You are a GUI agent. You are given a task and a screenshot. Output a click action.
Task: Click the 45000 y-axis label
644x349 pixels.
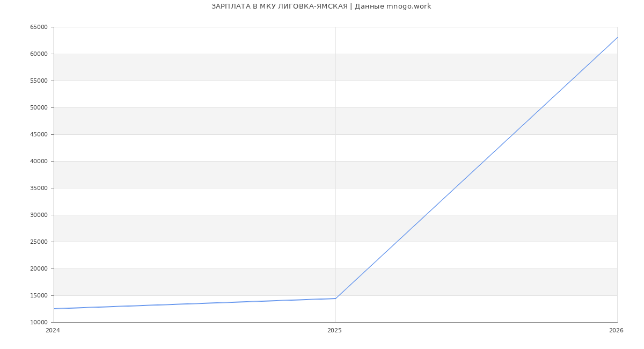pyautogui.click(x=39, y=134)
